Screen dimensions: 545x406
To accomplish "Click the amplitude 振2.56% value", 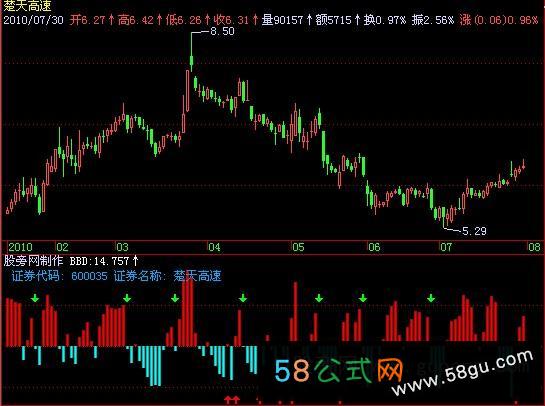I will pyautogui.click(x=433, y=20).
